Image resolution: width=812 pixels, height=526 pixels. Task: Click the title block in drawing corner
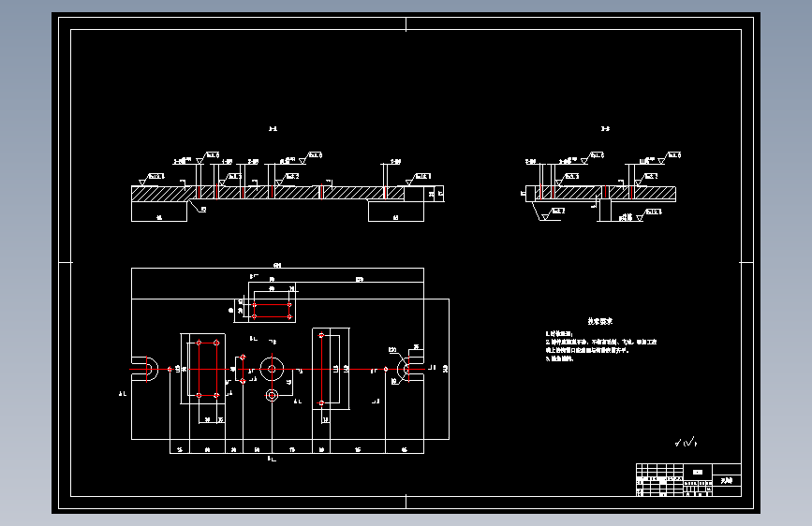(x=688, y=480)
